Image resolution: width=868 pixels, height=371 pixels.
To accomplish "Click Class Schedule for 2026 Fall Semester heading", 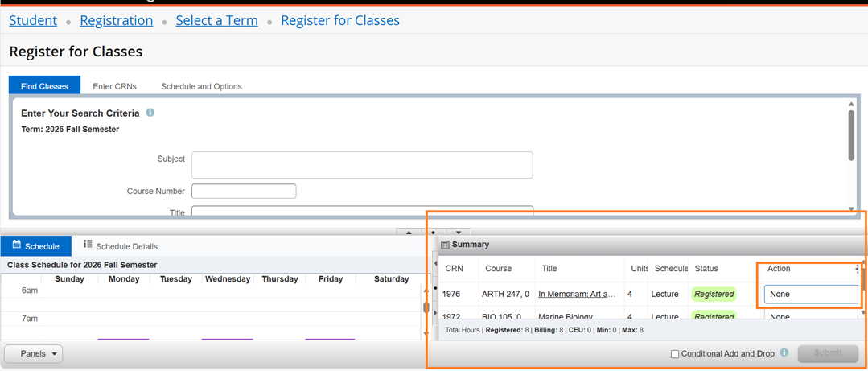I will [82, 265].
